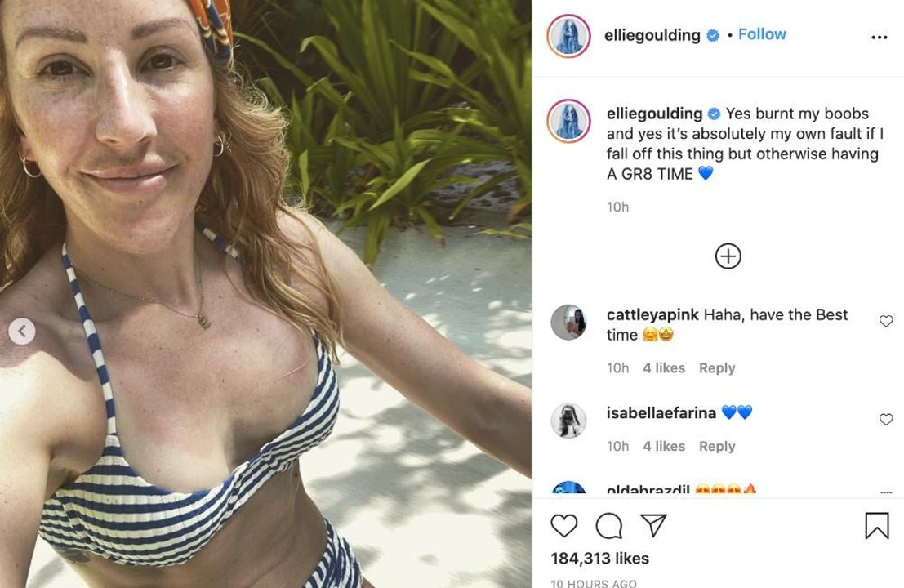Screen dimensions: 904x588
Task: View the 184,313 likes list
Action: coord(599,558)
